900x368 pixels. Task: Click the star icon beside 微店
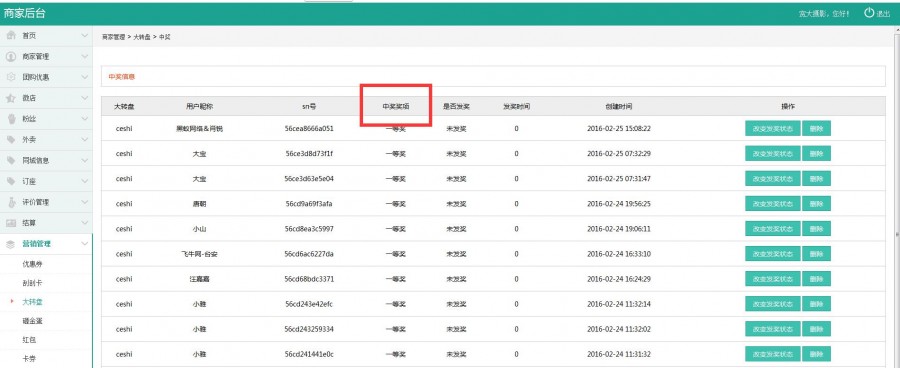(x=11, y=98)
